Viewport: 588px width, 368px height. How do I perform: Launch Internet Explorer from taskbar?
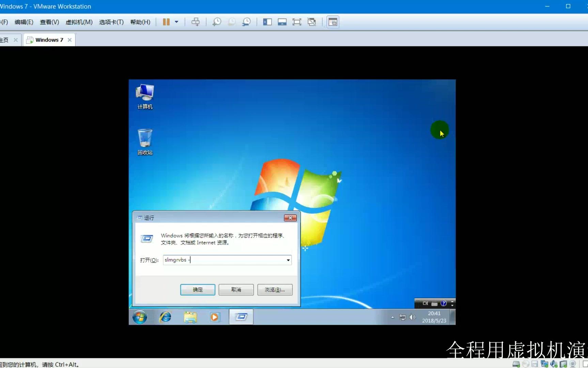(166, 317)
